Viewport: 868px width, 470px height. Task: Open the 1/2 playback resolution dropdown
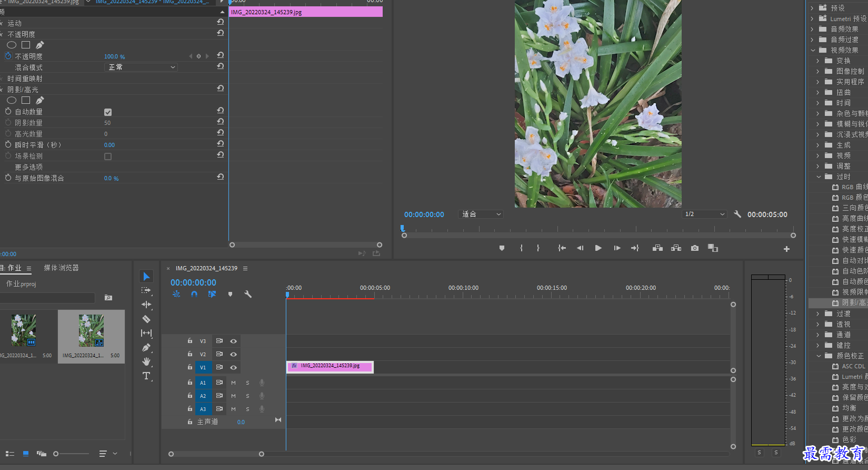[704, 214]
